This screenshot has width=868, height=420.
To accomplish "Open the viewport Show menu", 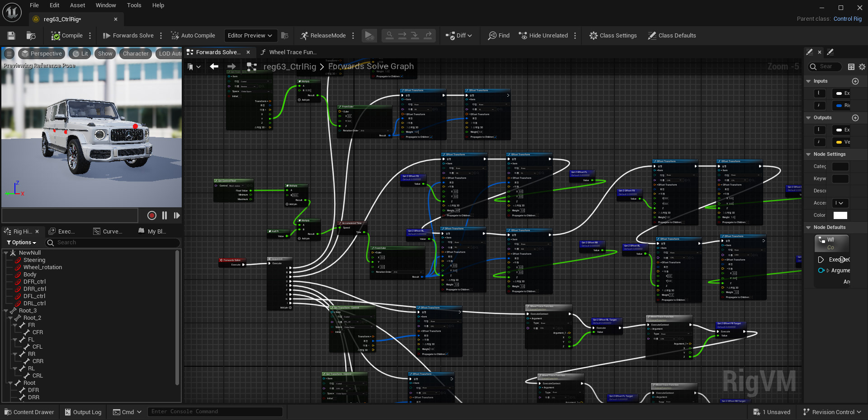I will coord(105,54).
